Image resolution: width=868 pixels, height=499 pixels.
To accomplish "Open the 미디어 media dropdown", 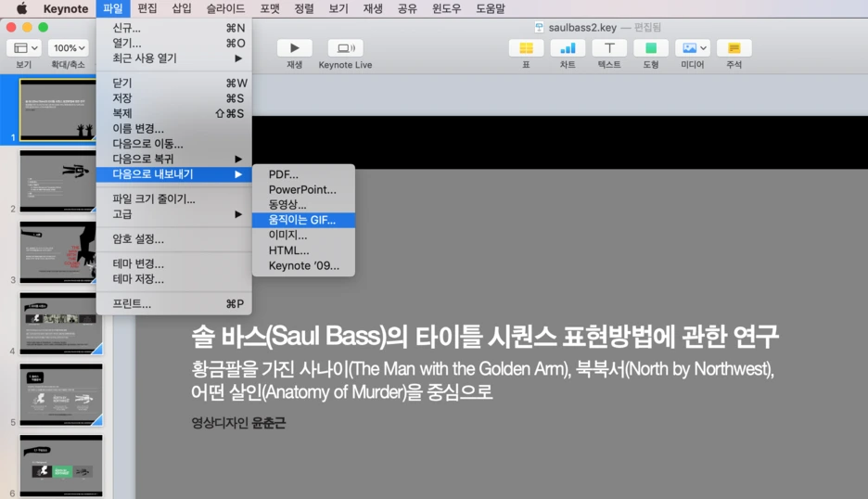I will point(693,48).
